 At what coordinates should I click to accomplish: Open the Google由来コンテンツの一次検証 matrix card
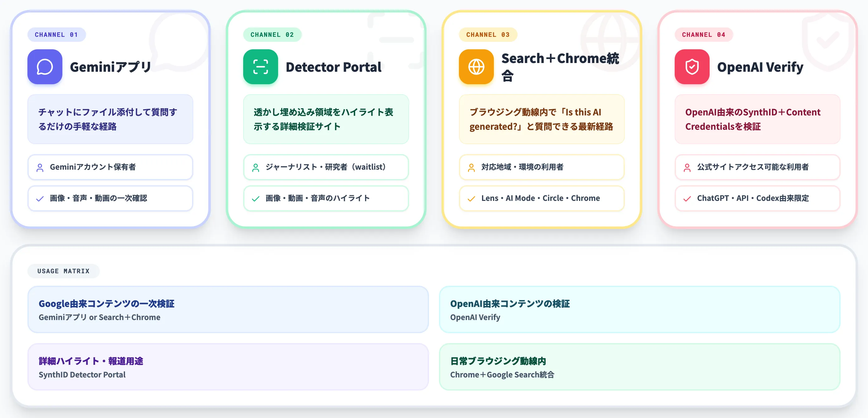click(x=228, y=309)
